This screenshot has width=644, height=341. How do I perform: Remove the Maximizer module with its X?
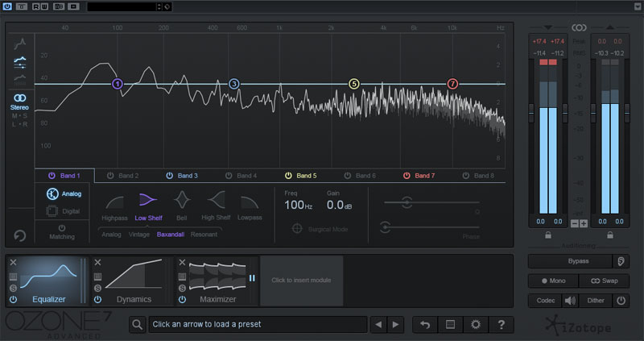183,263
